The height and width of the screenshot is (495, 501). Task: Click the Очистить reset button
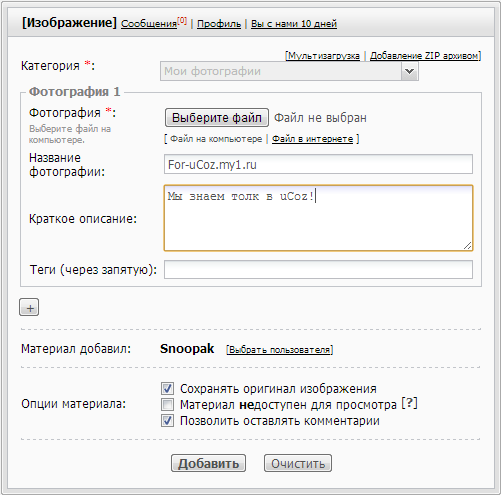coord(298,463)
